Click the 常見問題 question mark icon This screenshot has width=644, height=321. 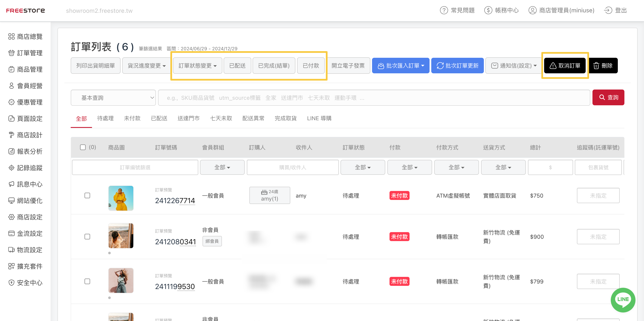(444, 10)
